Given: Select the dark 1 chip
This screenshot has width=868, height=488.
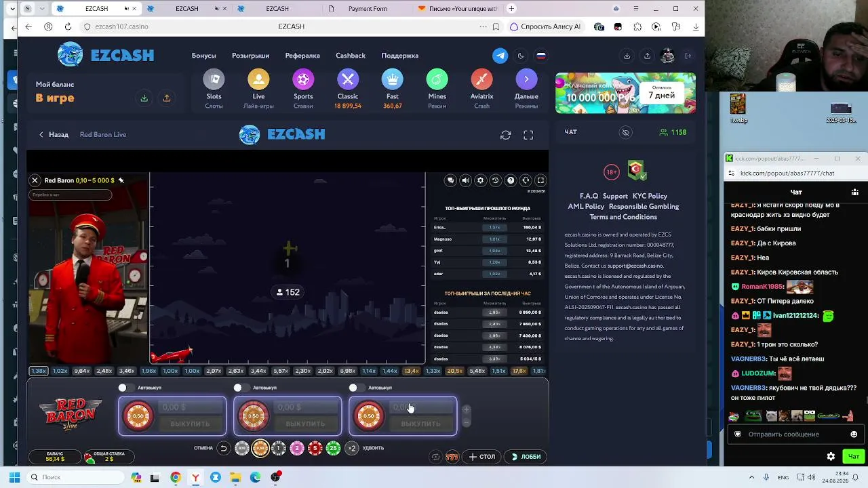Looking at the screenshot, I should [278, 448].
